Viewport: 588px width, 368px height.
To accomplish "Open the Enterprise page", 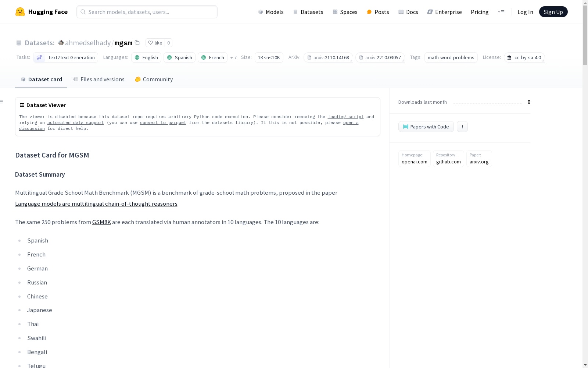I will coord(444,12).
